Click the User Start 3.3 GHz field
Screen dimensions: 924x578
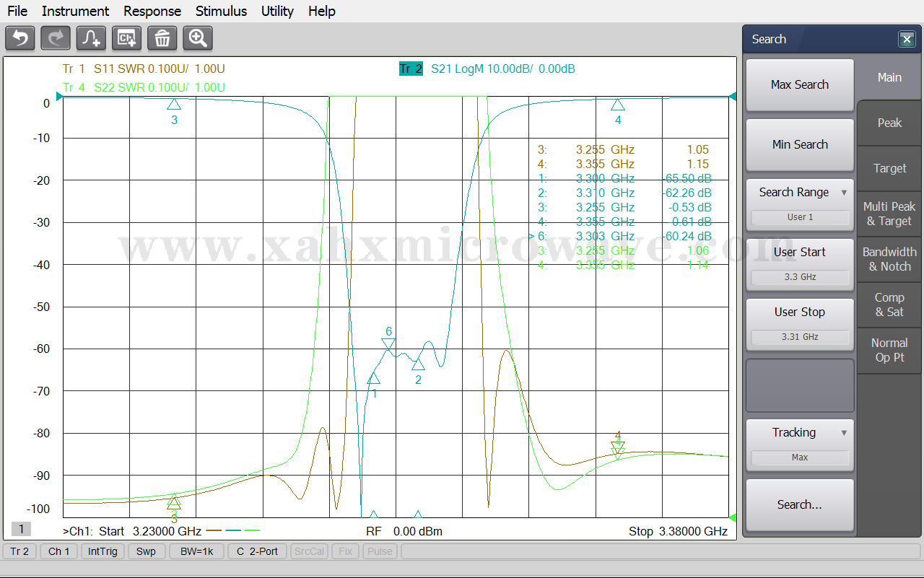tap(800, 277)
